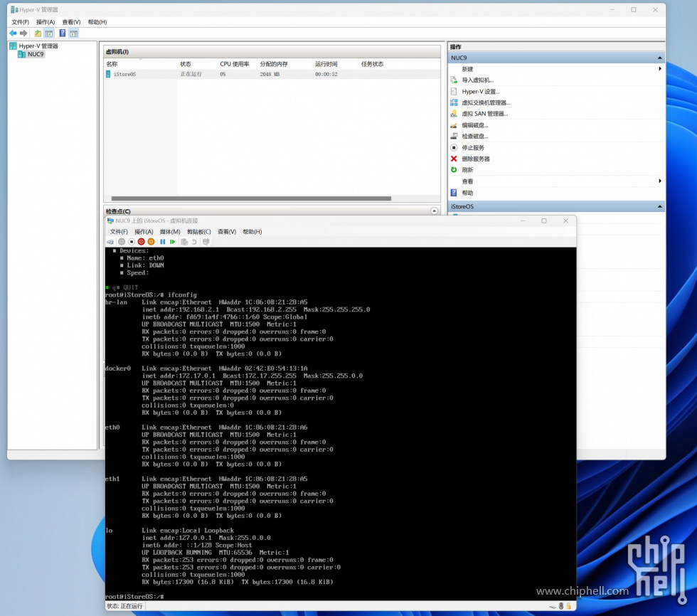Screen dimensions: 697x616
Task: Click 状态: 正在运行 status bar text
Action: point(124,606)
